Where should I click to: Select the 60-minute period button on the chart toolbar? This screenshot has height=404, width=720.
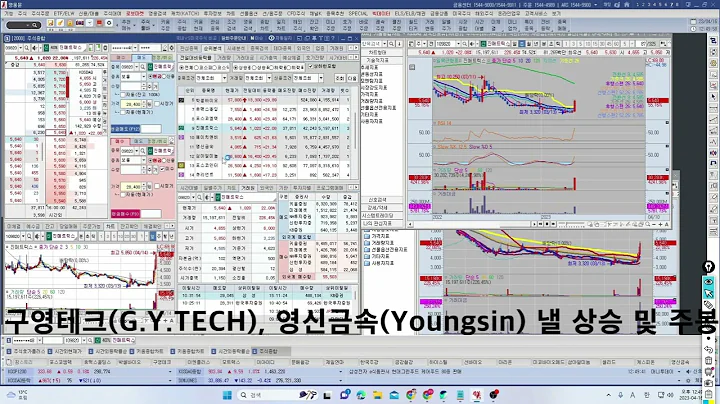[x=617, y=44]
